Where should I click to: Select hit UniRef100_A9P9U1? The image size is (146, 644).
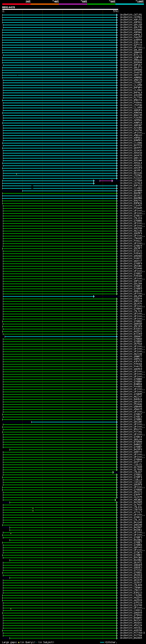[x=131, y=22]
